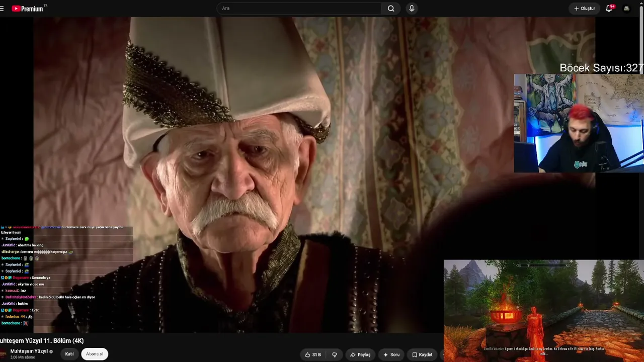This screenshot has width=644, height=362.
Task: Click chat username "katsuuZ"
Action: click(12, 291)
